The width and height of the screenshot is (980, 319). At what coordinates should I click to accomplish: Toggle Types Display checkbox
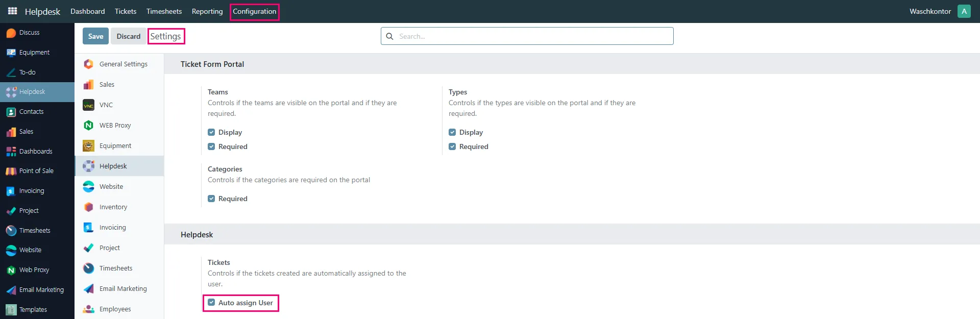[x=452, y=132]
